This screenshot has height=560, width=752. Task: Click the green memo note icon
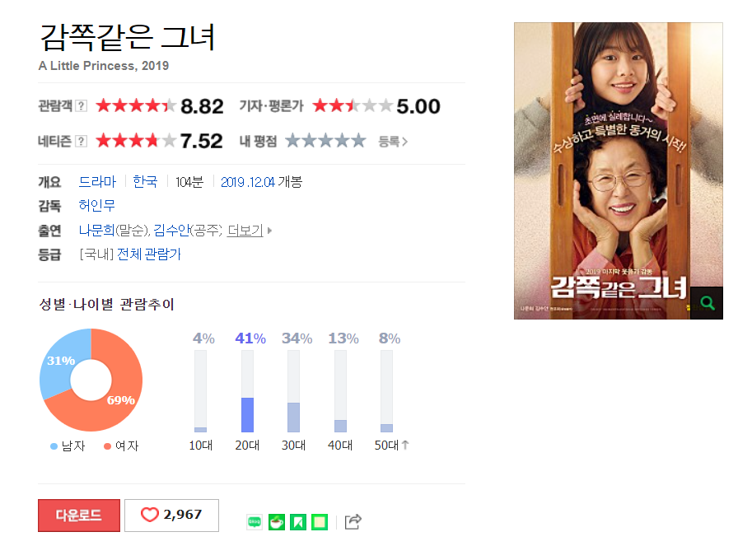click(x=320, y=521)
